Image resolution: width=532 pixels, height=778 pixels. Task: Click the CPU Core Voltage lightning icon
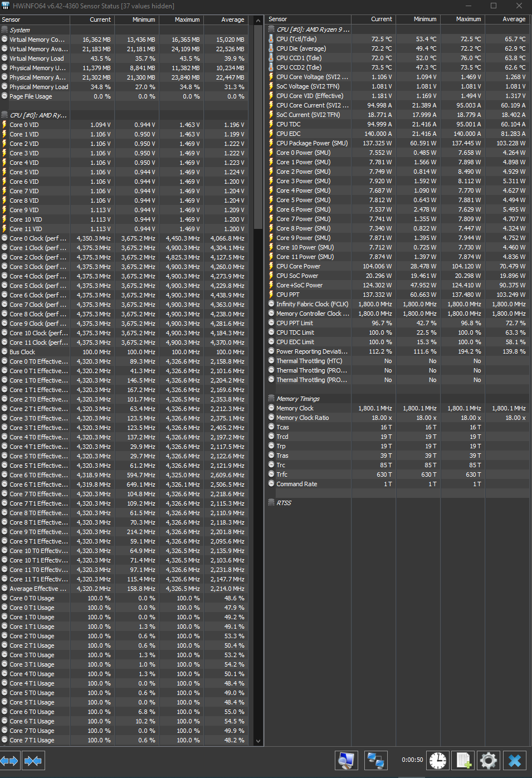click(271, 77)
